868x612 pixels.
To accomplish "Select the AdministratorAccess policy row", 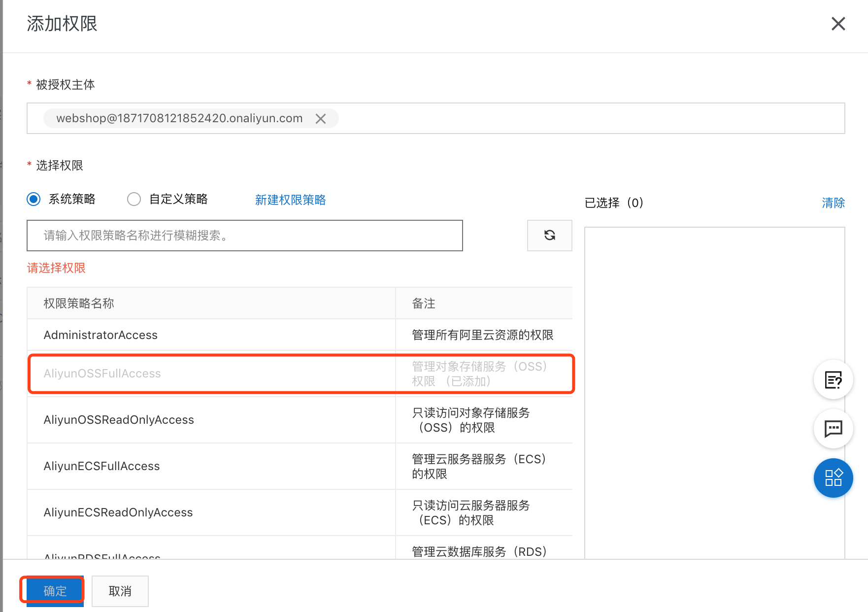I will click(x=300, y=335).
